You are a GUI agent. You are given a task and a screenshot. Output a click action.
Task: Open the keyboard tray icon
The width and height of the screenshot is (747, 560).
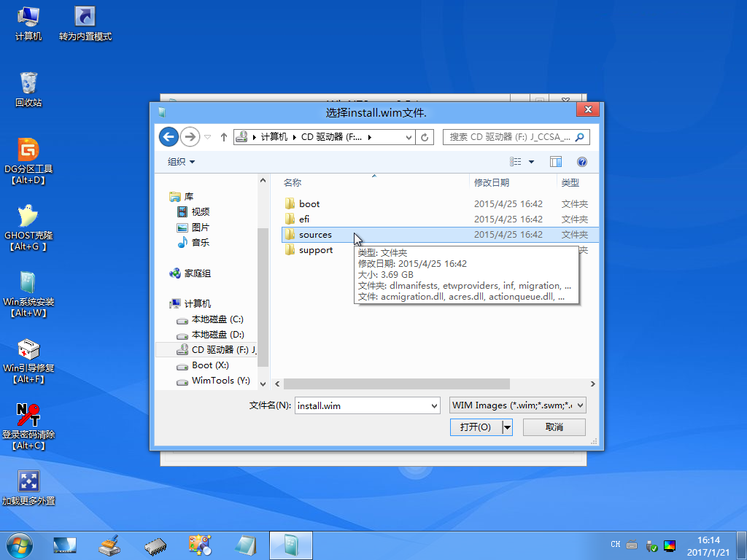[632, 545]
